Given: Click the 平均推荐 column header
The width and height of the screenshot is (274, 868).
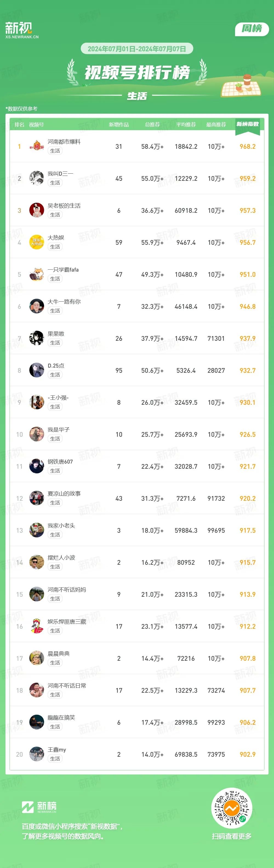Looking at the screenshot, I should (x=186, y=125).
